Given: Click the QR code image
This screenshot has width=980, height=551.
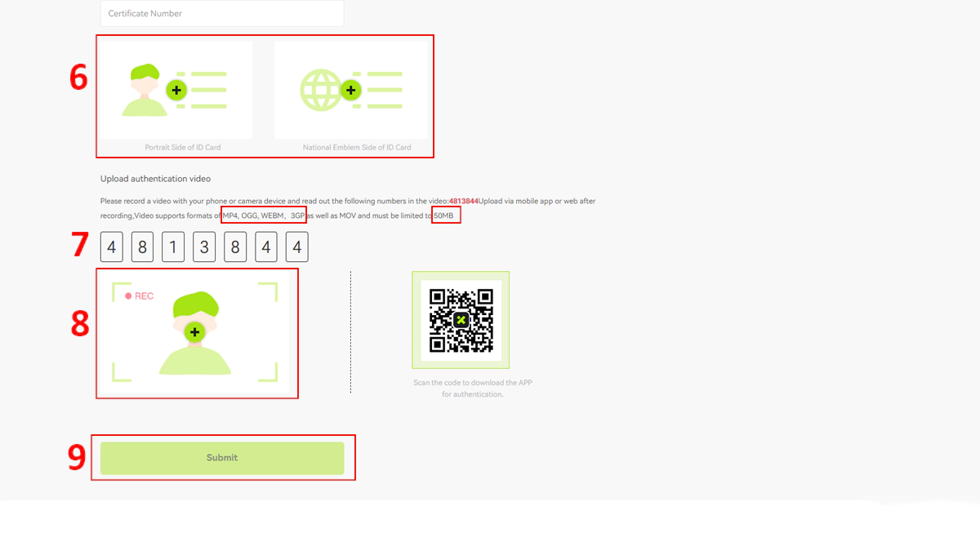Looking at the screenshot, I should (x=461, y=320).
